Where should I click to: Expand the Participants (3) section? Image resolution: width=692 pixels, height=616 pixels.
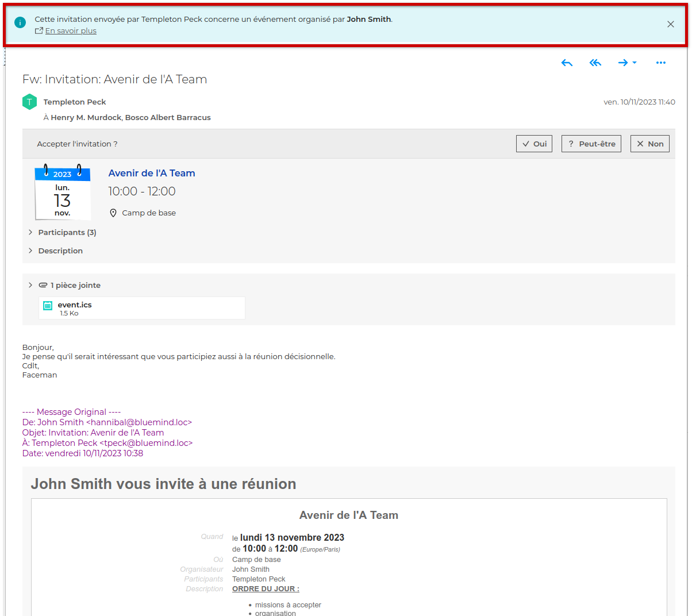coord(67,232)
